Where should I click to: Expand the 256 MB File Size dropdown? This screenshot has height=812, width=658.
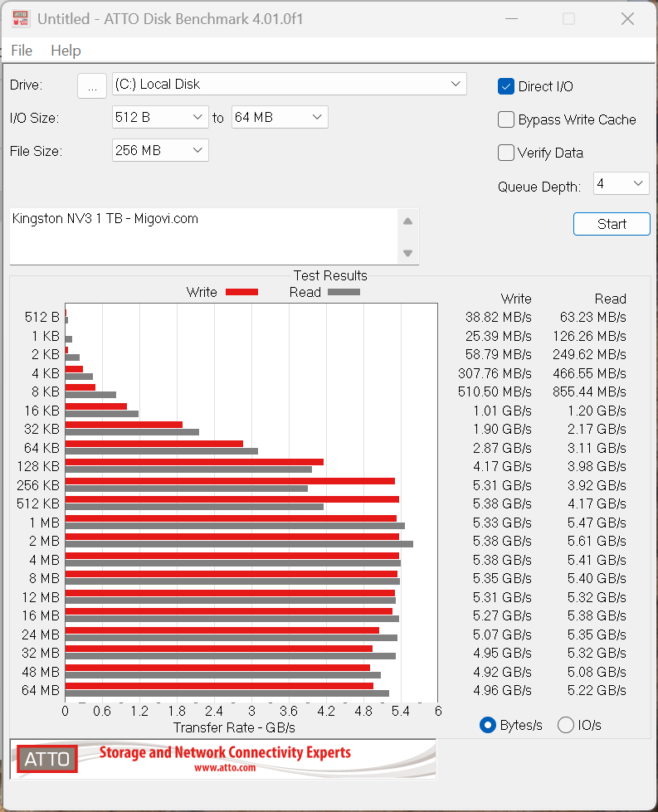tap(160, 150)
